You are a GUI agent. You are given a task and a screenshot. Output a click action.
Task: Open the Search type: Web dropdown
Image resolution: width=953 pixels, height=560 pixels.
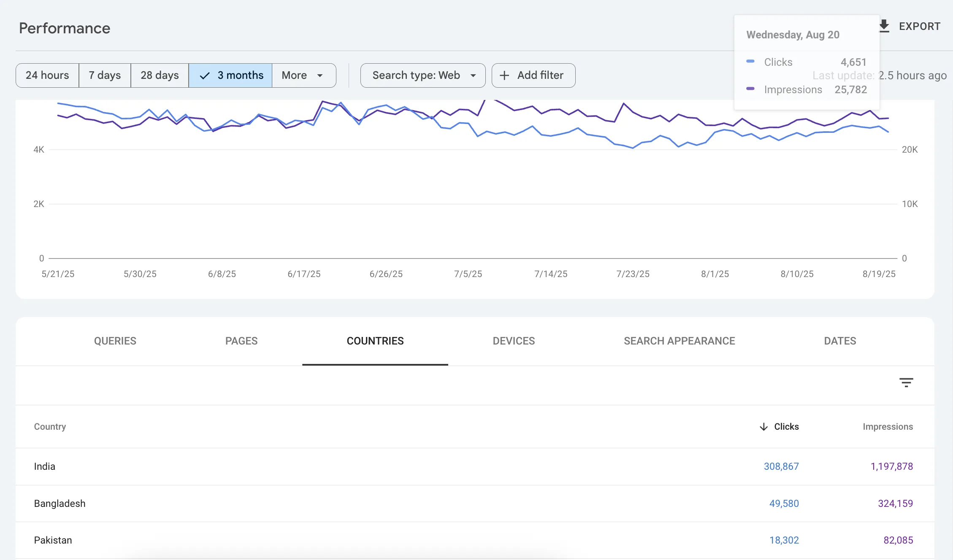423,75
